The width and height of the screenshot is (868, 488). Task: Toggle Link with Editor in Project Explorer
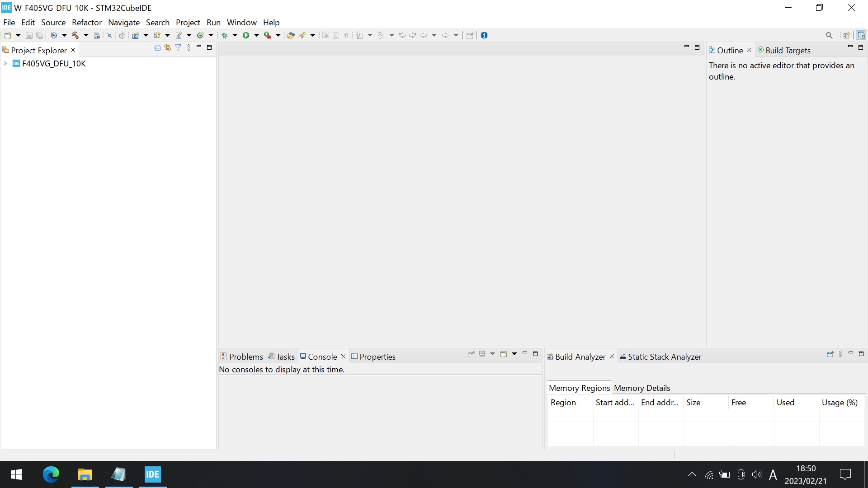pyautogui.click(x=168, y=47)
